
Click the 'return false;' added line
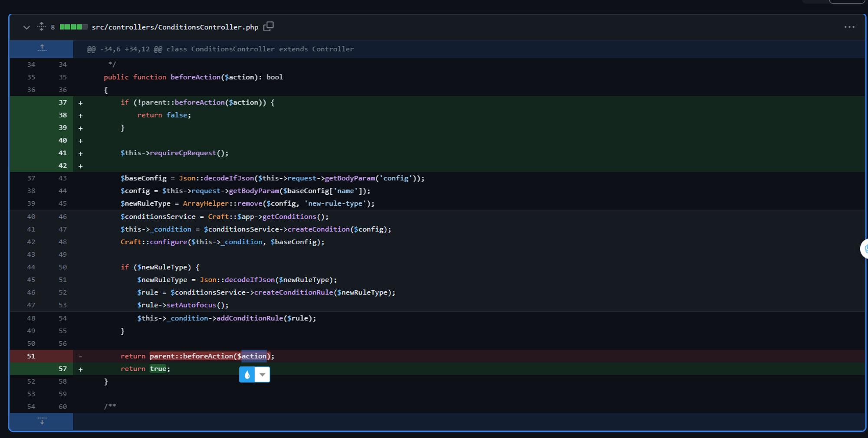tap(164, 115)
